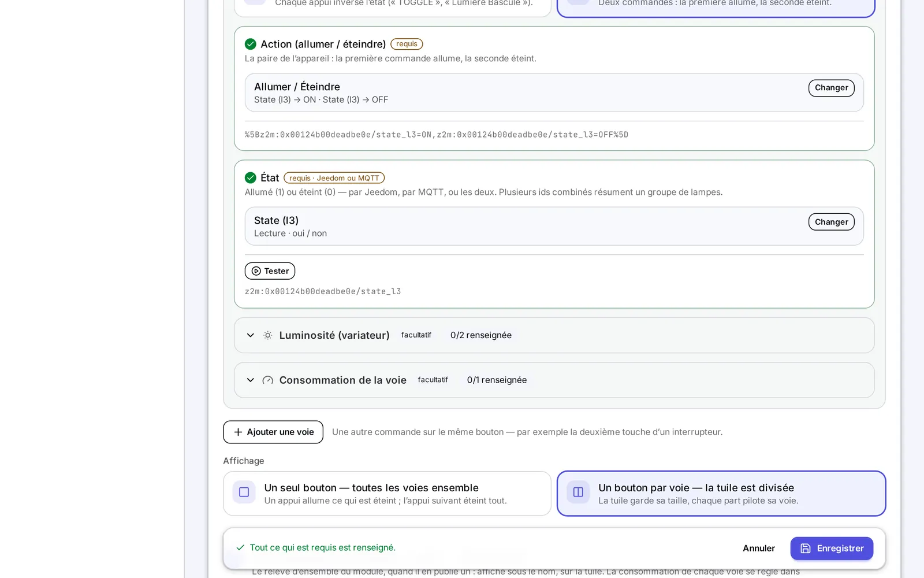
Task: Click the requis · Jeedom ou MQTT badge
Action: point(334,178)
